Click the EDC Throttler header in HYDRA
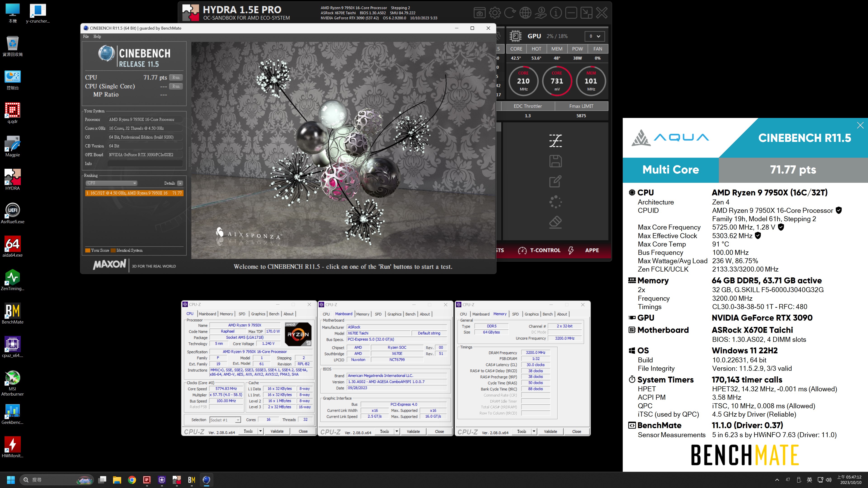The height and width of the screenshot is (488, 868). [528, 106]
